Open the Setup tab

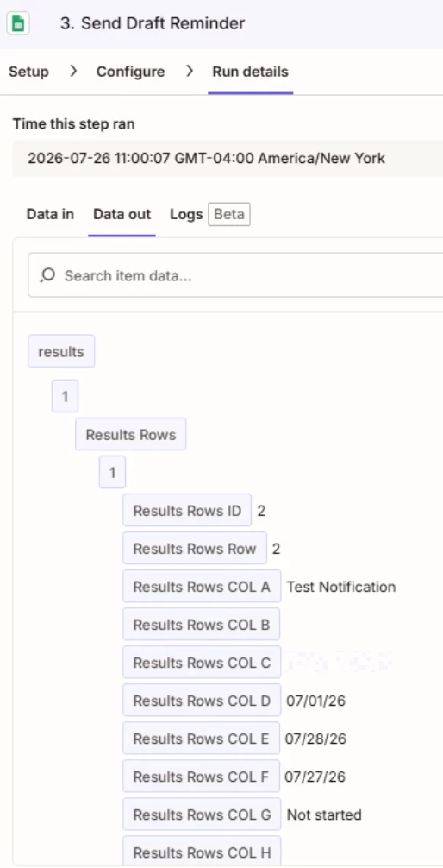(28, 72)
